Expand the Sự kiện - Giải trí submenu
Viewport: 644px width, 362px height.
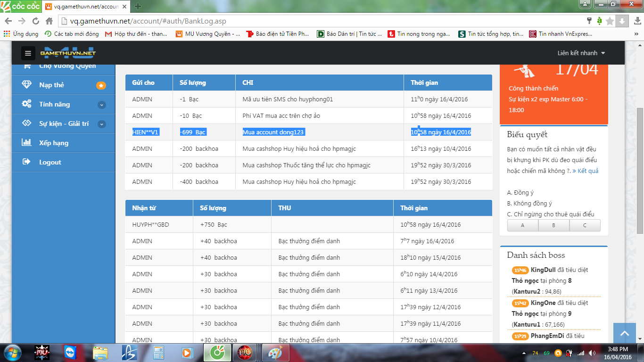pos(102,124)
